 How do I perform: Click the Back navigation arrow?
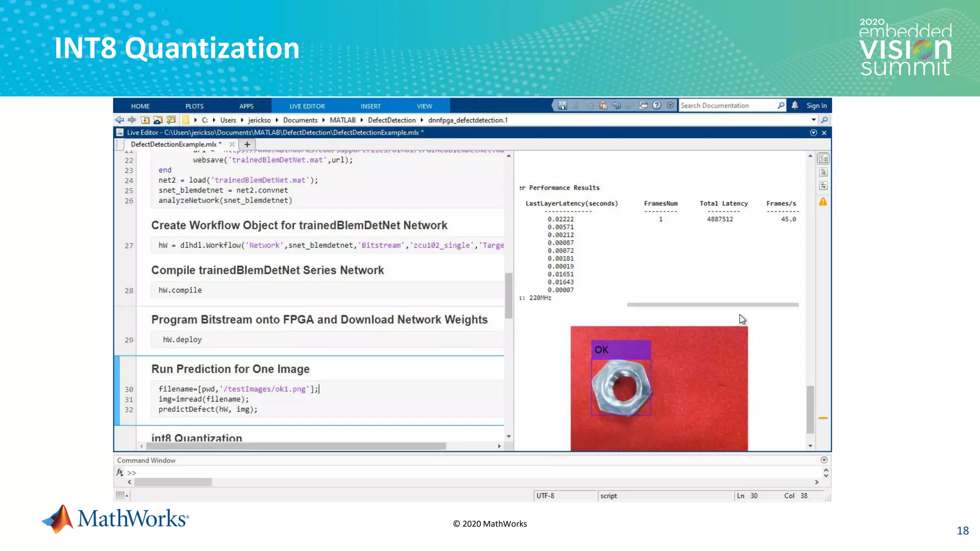[119, 120]
